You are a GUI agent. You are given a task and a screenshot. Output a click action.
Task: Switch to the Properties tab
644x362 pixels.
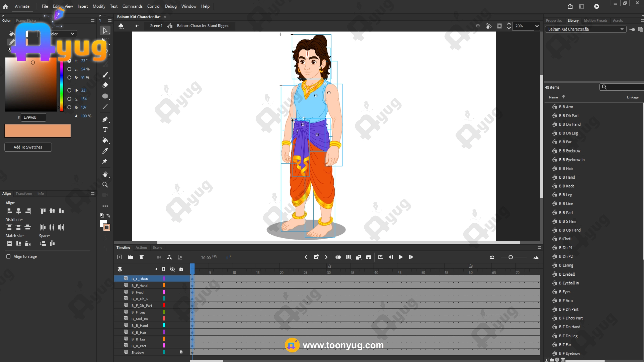click(554, 21)
